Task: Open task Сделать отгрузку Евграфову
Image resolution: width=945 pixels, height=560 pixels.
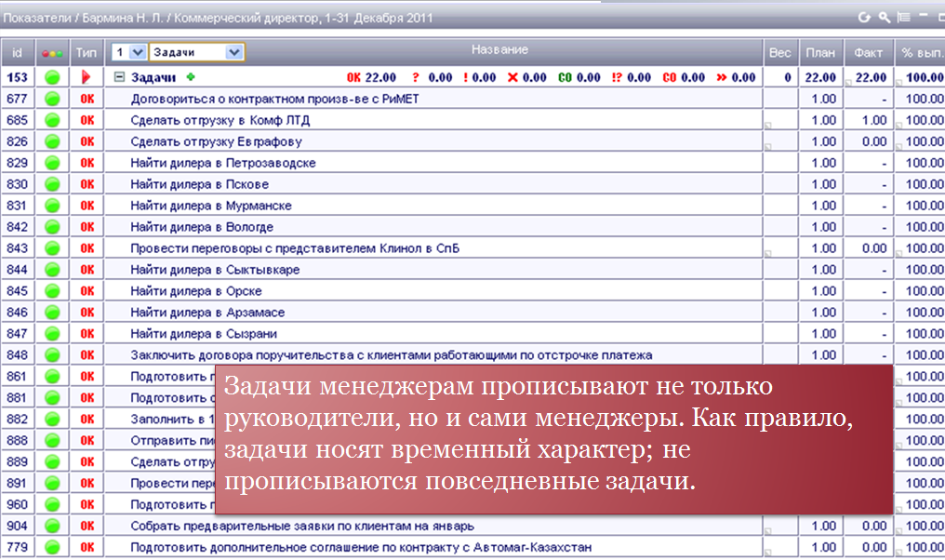Action: coord(216,141)
